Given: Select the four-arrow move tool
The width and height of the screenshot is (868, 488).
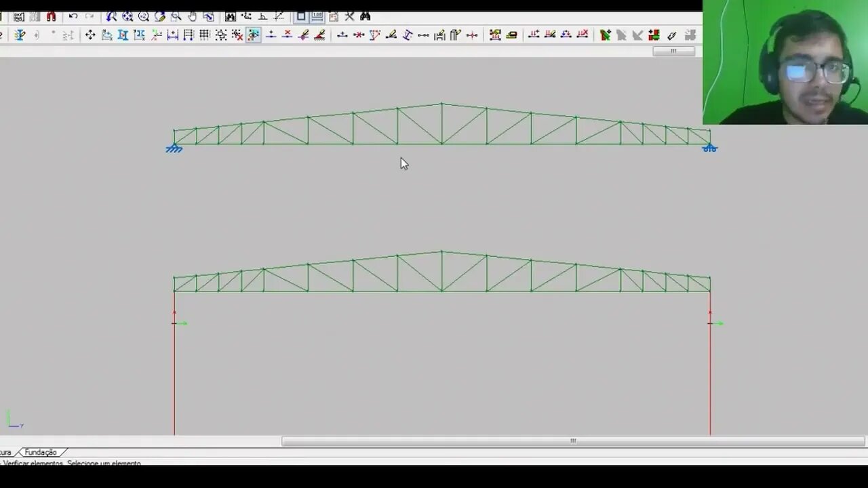Looking at the screenshot, I should point(90,35).
